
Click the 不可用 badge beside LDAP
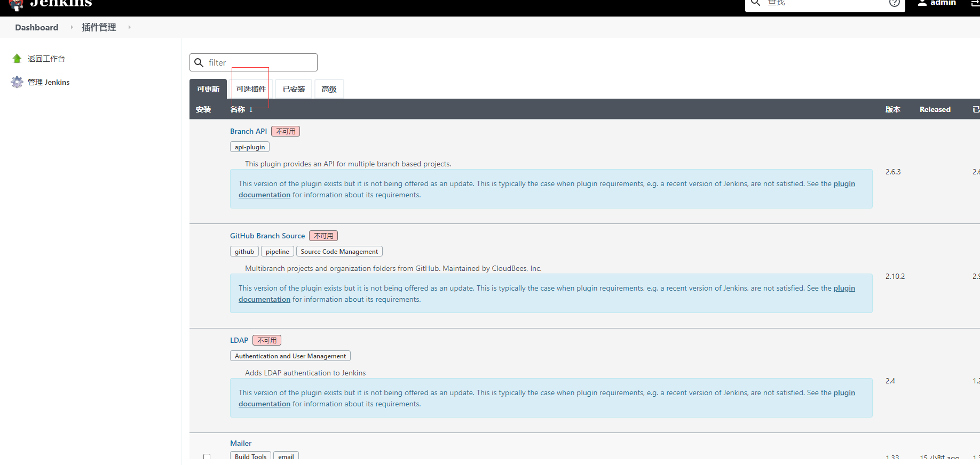point(267,340)
